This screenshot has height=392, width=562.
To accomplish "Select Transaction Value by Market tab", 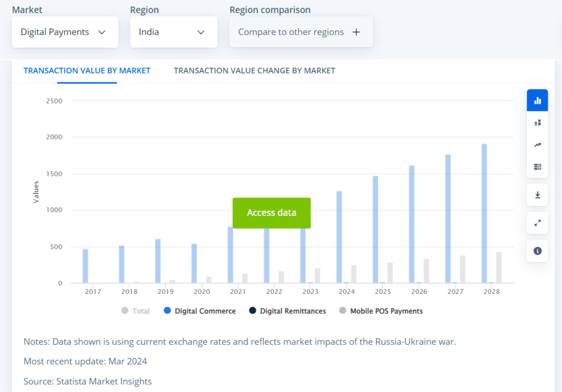I will click(87, 71).
